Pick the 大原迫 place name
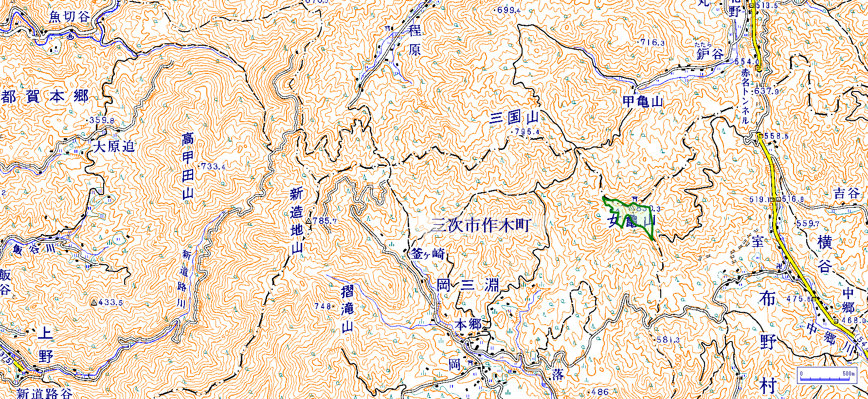Screen dimensions: 868x399 pyautogui.click(x=114, y=146)
